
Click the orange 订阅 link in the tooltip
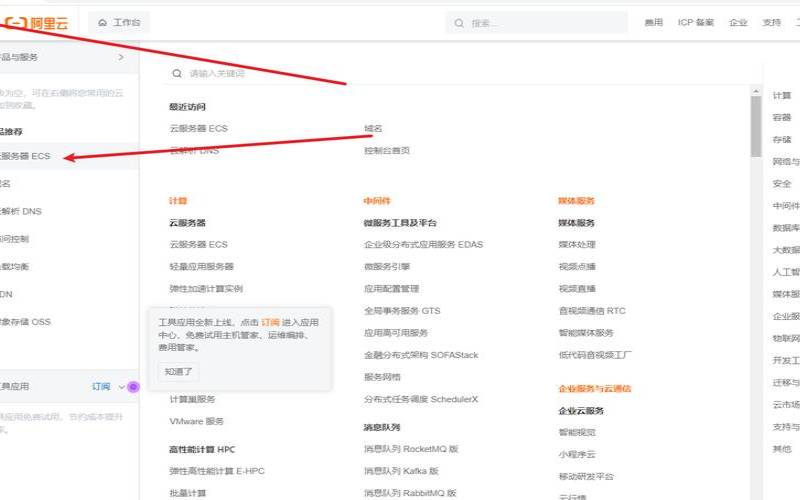pos(270,322)
